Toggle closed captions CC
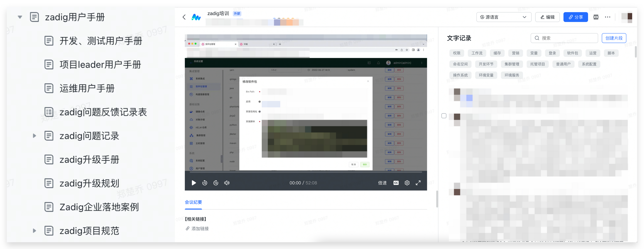 pyautogui.click(x=396, y=183)
